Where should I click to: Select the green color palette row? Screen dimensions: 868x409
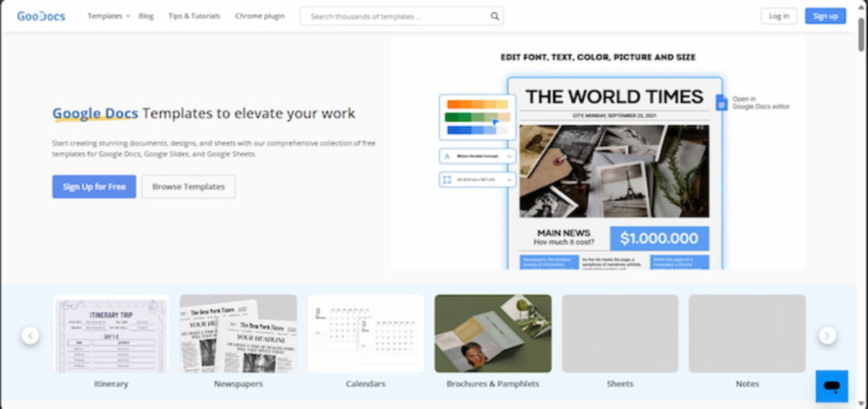[x=477, y=117]
